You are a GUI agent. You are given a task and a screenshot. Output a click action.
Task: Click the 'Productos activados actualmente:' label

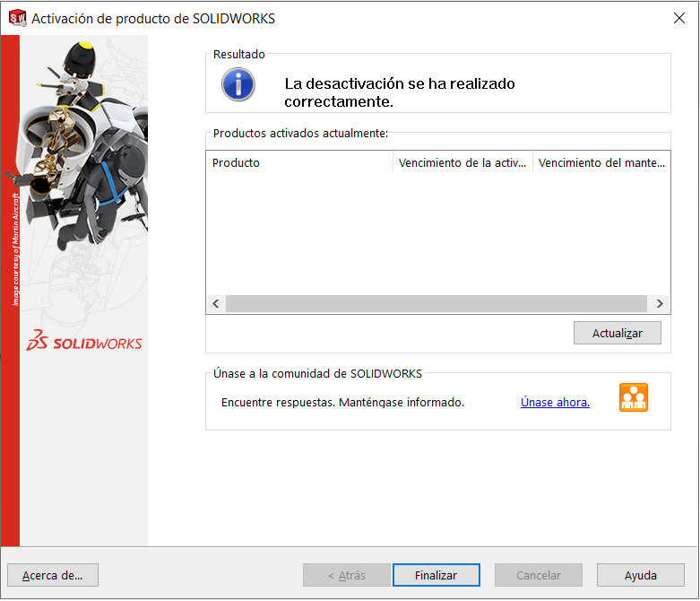click(300, 133)
